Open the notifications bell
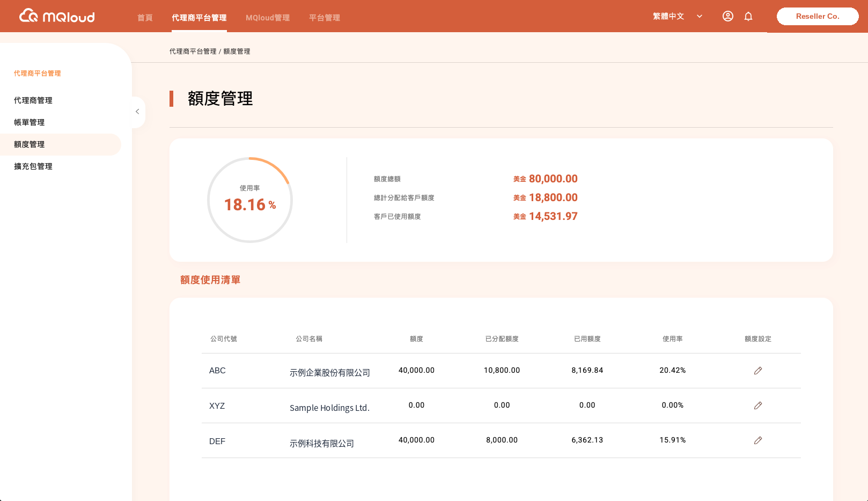 coord(748,16)
